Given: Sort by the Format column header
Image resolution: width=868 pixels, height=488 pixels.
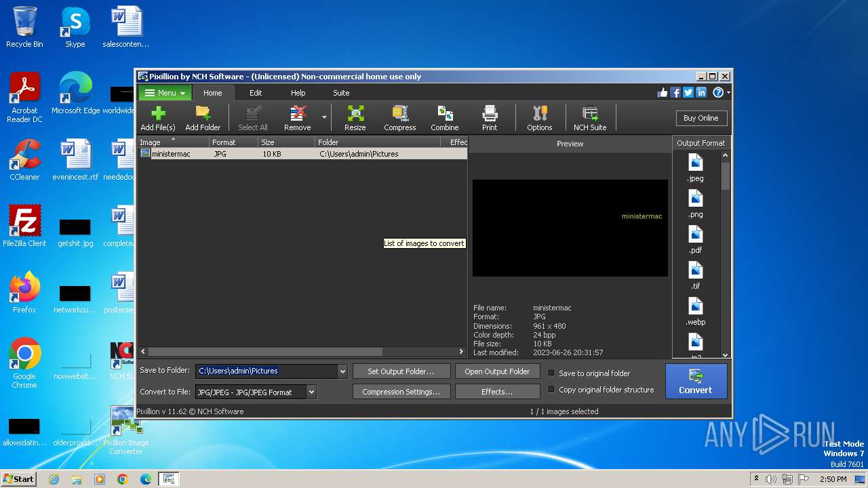Looking at the screenshot, I should [234, 142].
